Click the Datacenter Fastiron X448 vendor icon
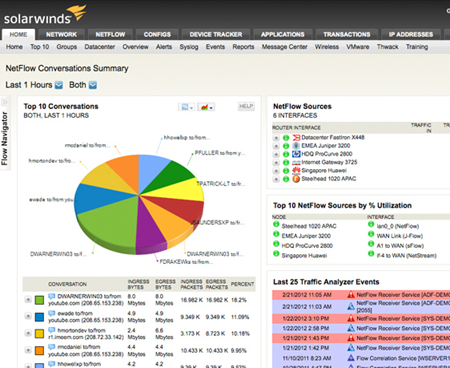450x368 pixels. tap(296, 137)
